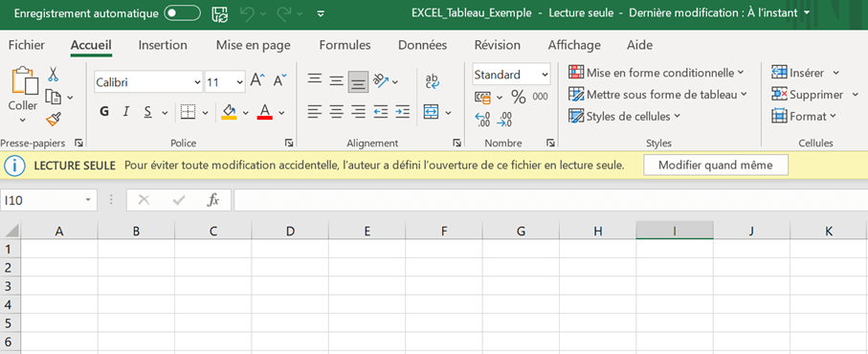The width and height of the screenshot is (868, 354).
Task: Click the increase indent icon
Action: click(403, 112)
